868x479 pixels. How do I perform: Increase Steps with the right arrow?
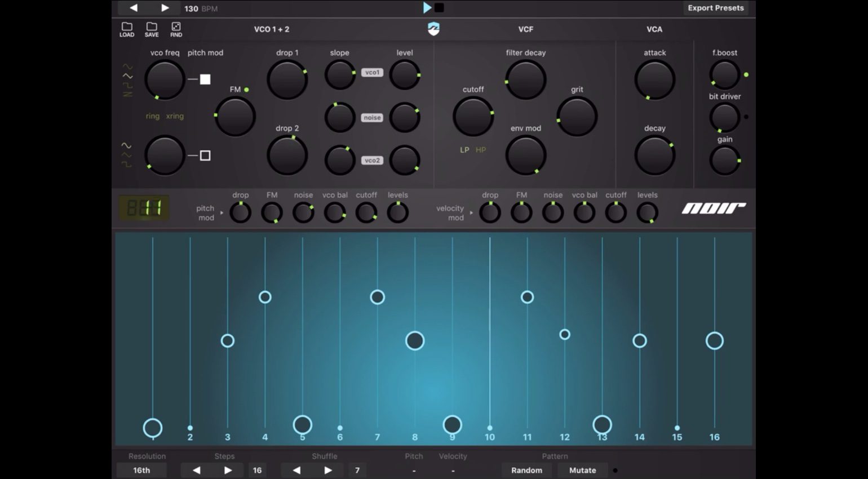pos(228,470)
